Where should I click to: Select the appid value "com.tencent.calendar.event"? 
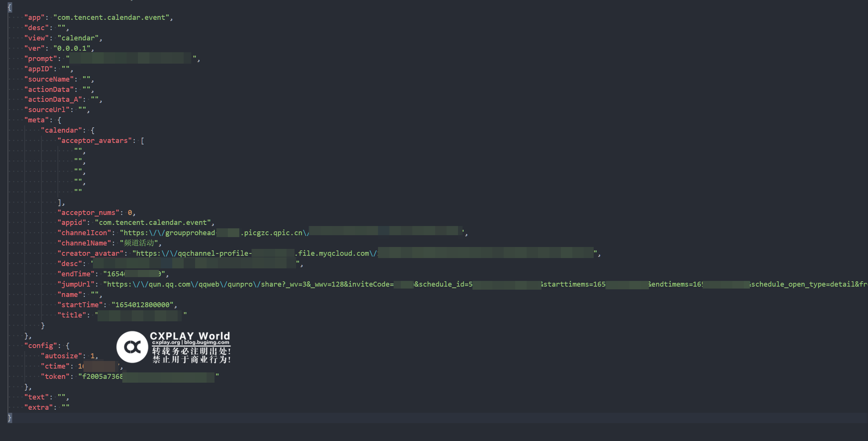[153, 223]
